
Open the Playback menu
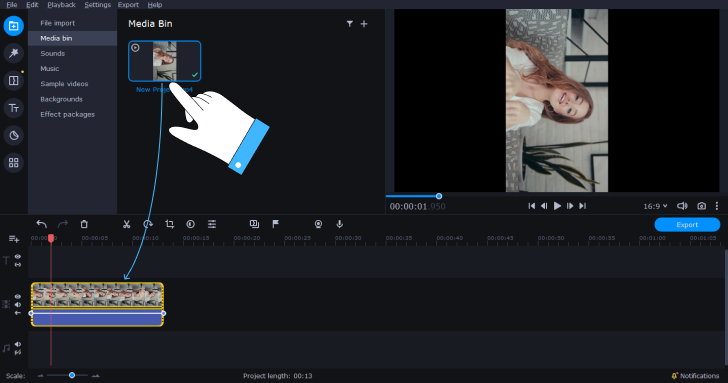(61, 5)
